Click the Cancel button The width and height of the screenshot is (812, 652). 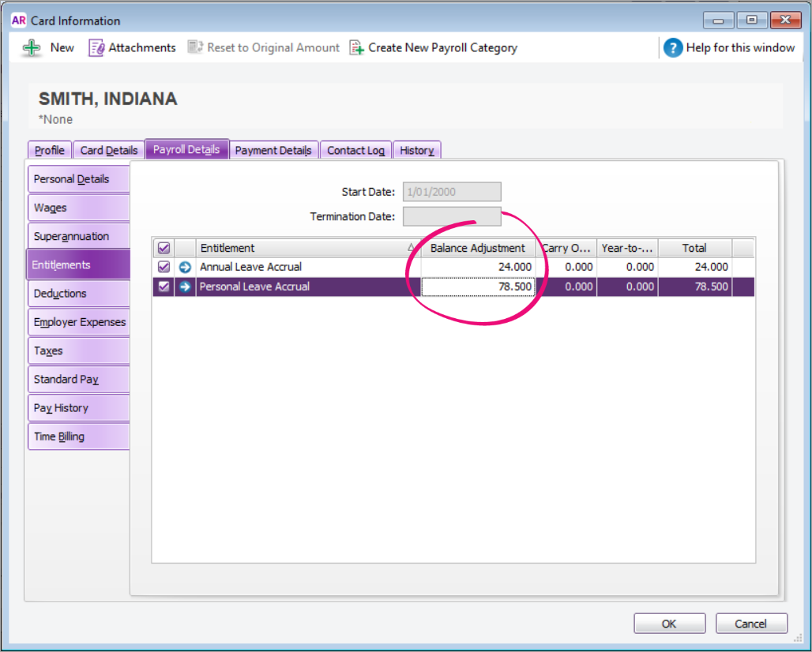tap(751, 624)
